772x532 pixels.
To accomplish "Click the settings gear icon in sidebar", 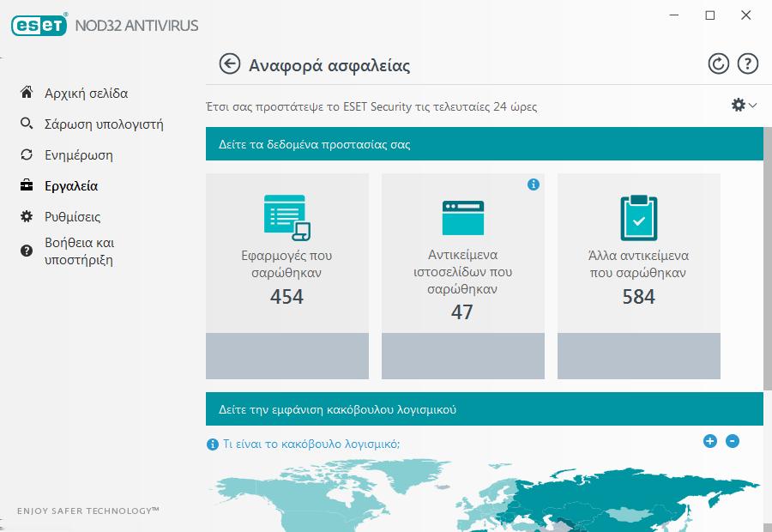I will tap(27, 216).
